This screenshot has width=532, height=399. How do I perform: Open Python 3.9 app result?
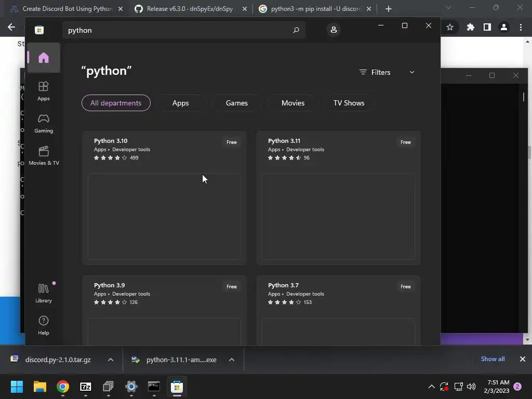point(164,310)
